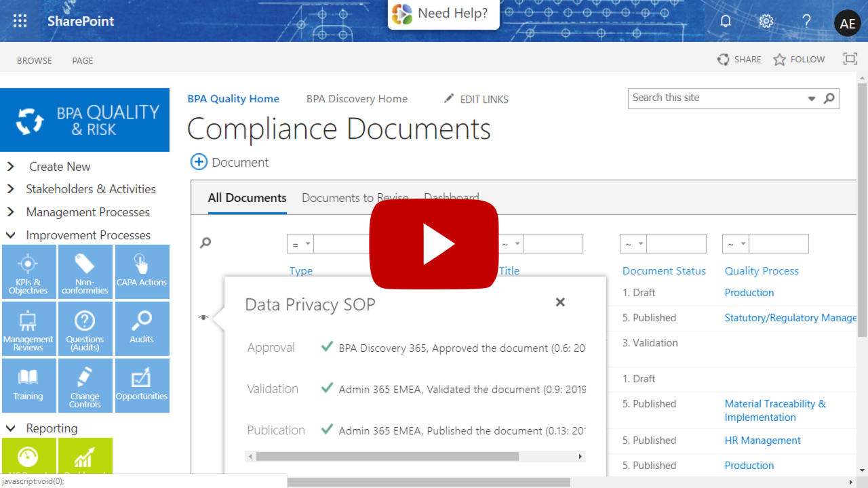Toggle full screen mode
Image resolution: width=868 pixels, height=488 pixels.
850,58
